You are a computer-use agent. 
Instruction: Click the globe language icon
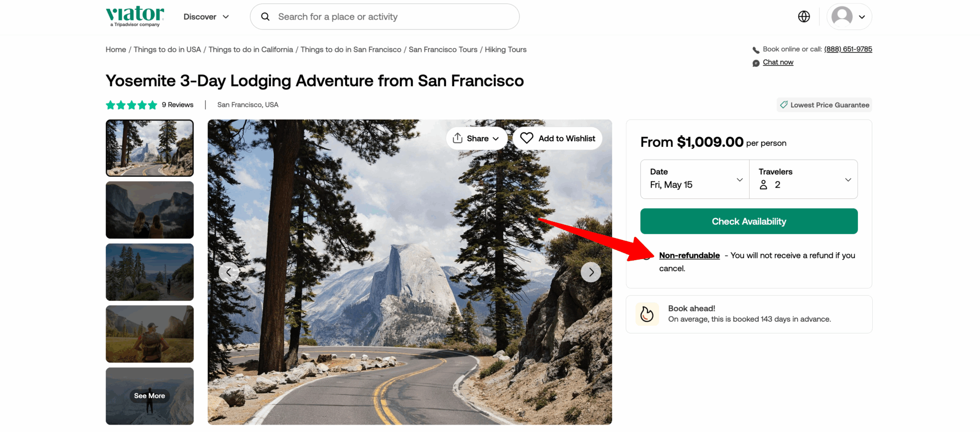coord(804,17)
